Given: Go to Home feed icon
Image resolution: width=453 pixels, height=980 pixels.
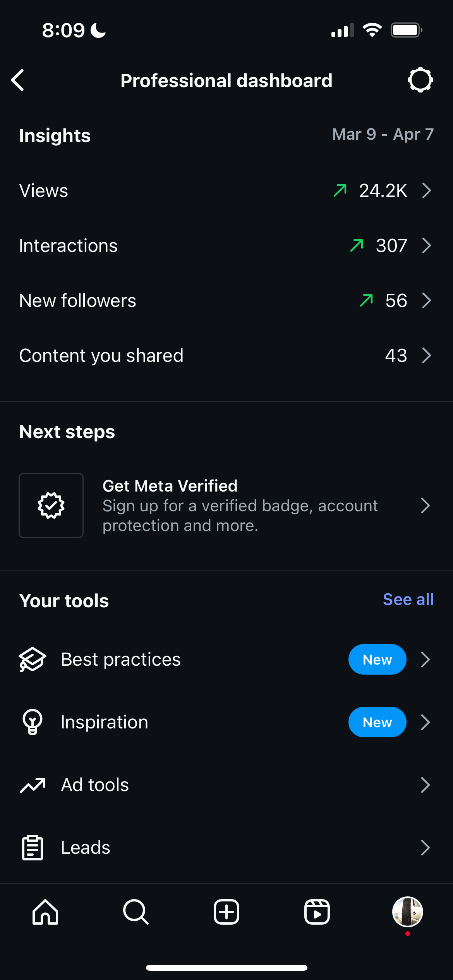Looking at the screenshot, I should click(45, 912).
